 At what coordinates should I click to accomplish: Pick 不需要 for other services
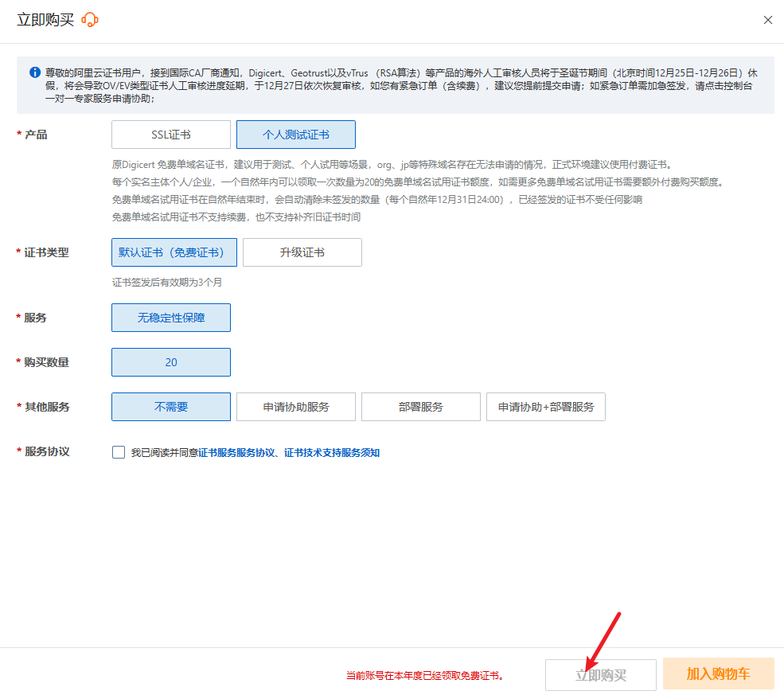click(171, 407)
